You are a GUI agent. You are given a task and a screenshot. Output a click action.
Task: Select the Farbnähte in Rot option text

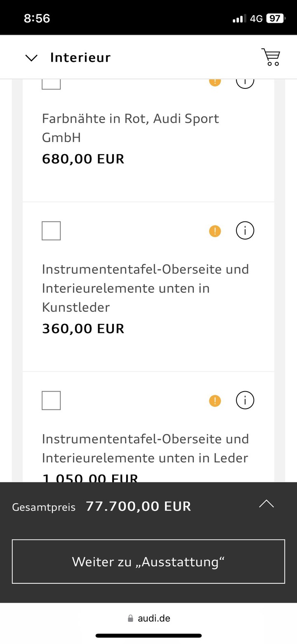[130, 128]
